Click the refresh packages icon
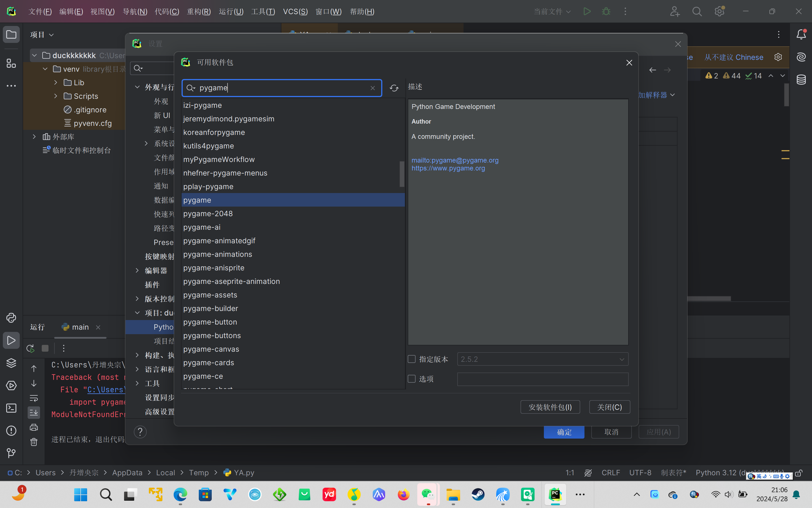The width and height of the screenshot is (812, 508). pos(394,88)
